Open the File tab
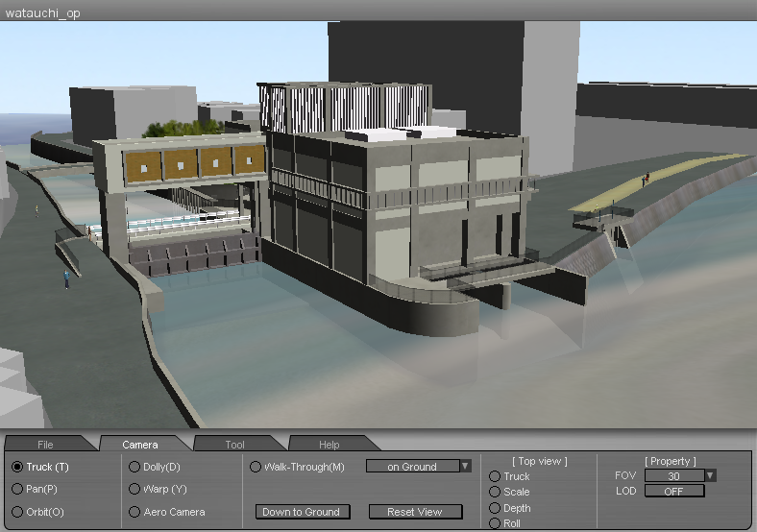This screenshot has width=757, height=532. 46,445
